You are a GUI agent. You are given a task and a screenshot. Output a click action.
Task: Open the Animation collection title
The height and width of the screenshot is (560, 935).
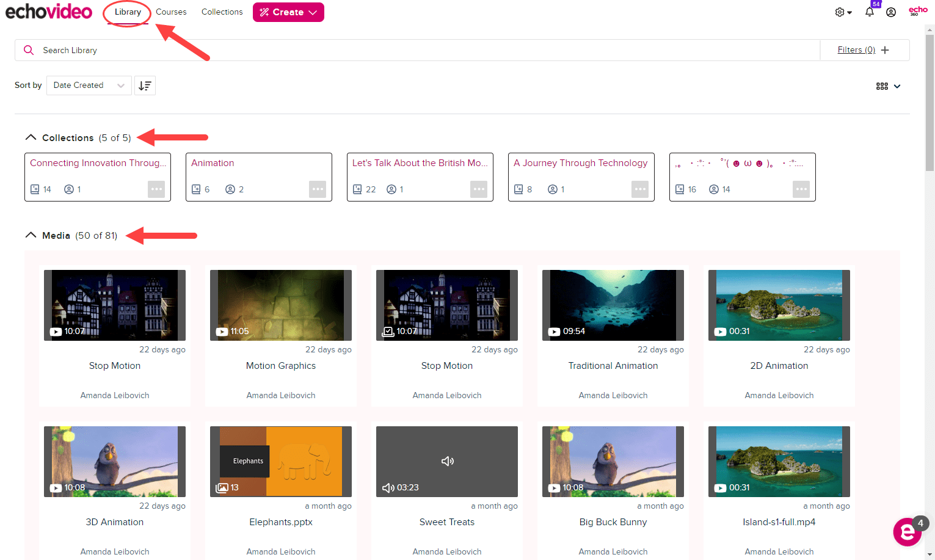(213, 163)
